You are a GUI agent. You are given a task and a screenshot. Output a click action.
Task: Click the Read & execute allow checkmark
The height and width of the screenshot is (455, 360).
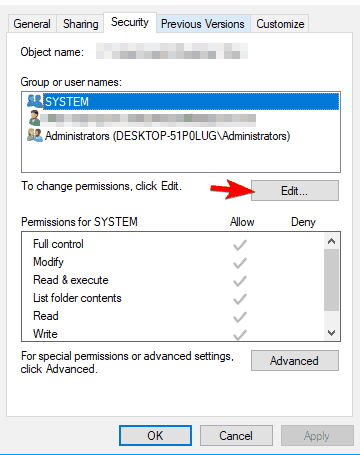click(240, 281)
